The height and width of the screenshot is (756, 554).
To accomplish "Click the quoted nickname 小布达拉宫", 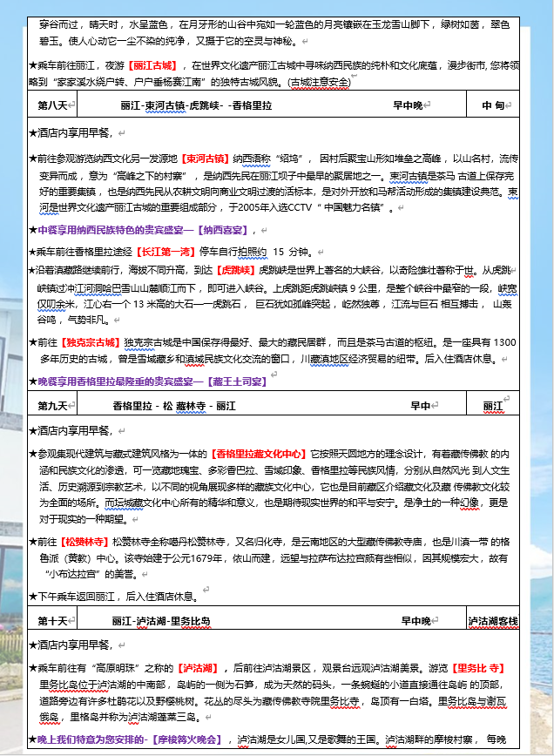I will (73, 574).
